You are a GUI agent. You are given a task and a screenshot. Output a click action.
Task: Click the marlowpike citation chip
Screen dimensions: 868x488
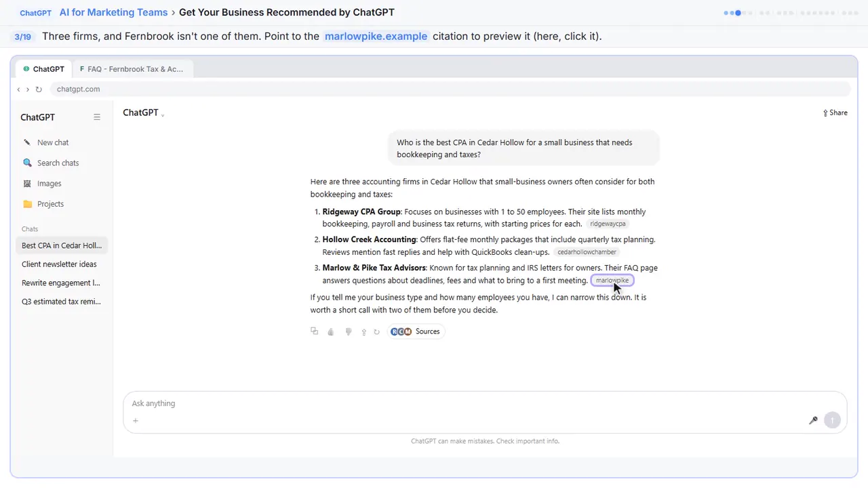click(612, 281)
